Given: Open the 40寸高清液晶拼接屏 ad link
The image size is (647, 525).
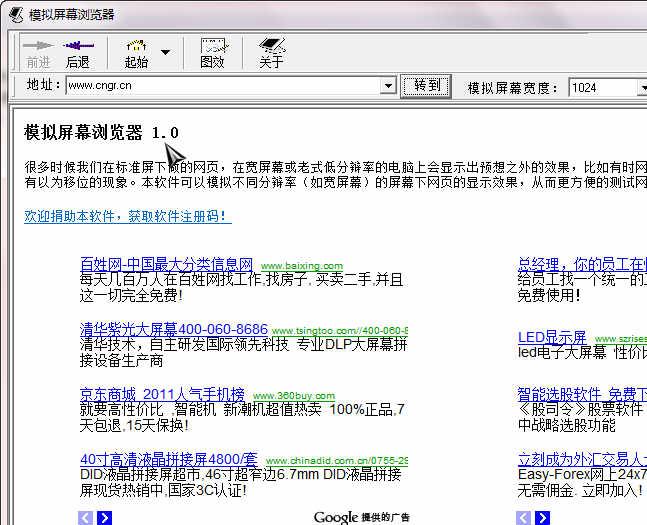Looking at the screenshot, I should point(168,459).
